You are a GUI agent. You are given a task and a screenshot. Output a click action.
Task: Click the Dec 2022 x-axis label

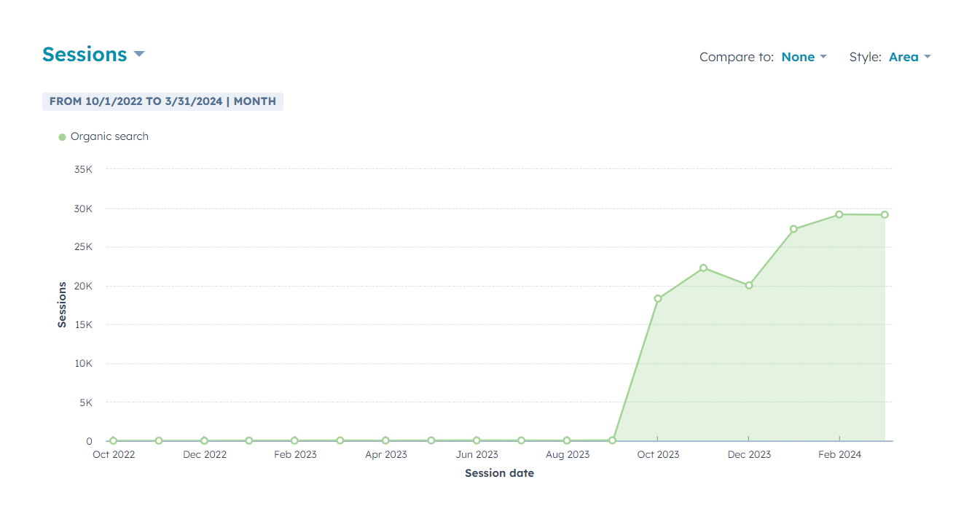tap(204, 454)
